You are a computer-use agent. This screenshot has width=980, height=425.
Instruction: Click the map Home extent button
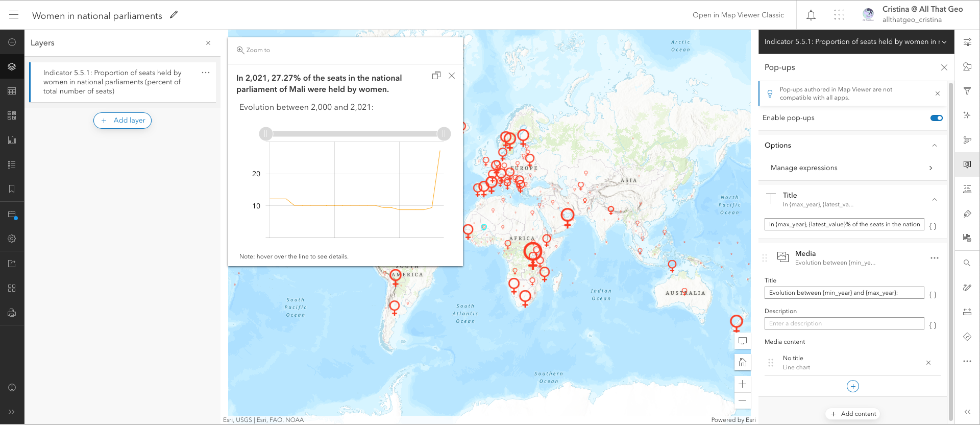click(x=743, y=362)
